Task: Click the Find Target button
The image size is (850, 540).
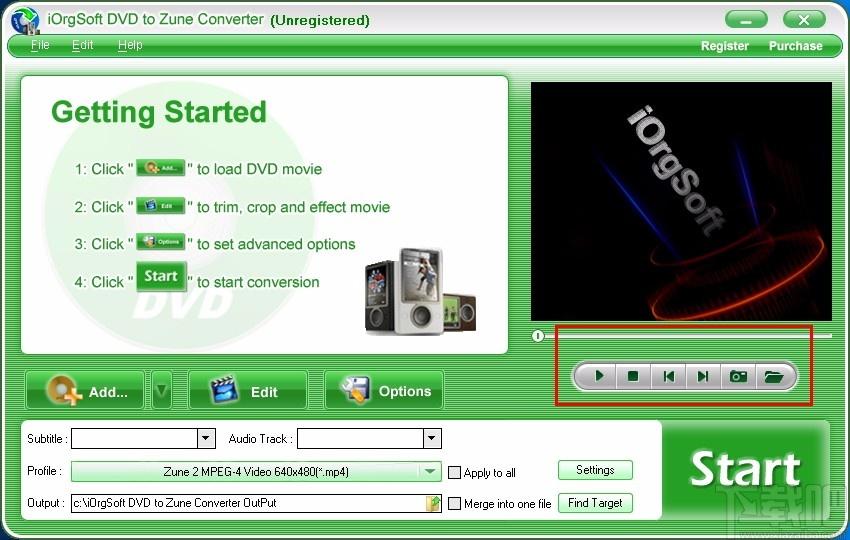Action: pos(595,503)
